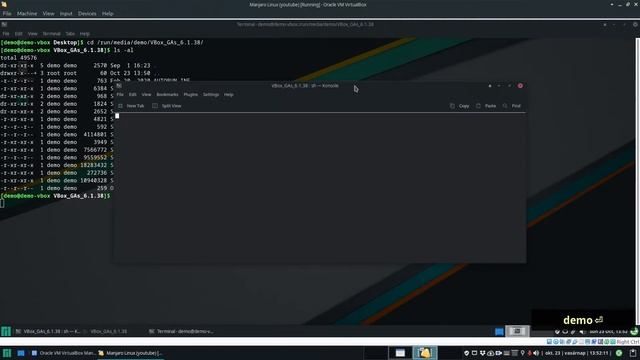Viewport: 640px width, 360px height.
Task: Open Konsole Bookmarks menu
Action: coord(167,94)
